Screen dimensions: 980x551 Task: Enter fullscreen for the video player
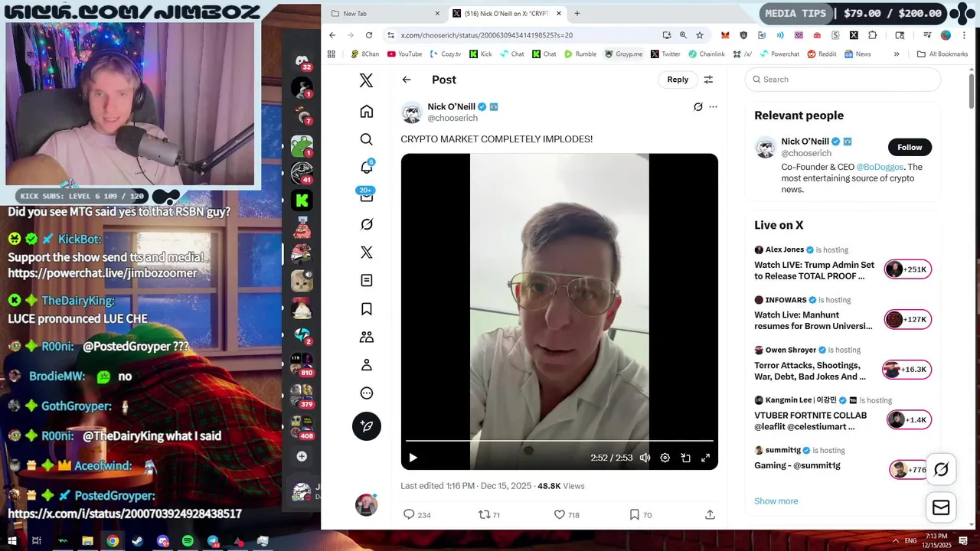[706, 458]
